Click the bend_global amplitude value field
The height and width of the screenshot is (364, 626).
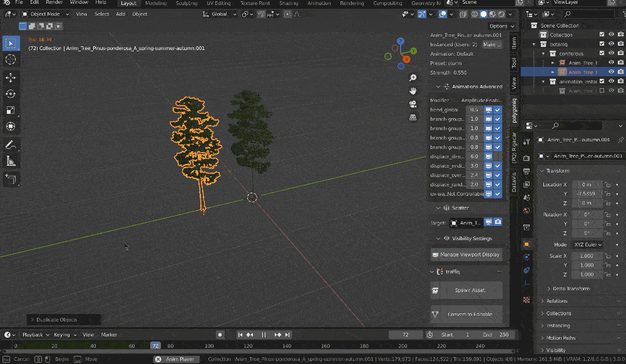[475, 109]
